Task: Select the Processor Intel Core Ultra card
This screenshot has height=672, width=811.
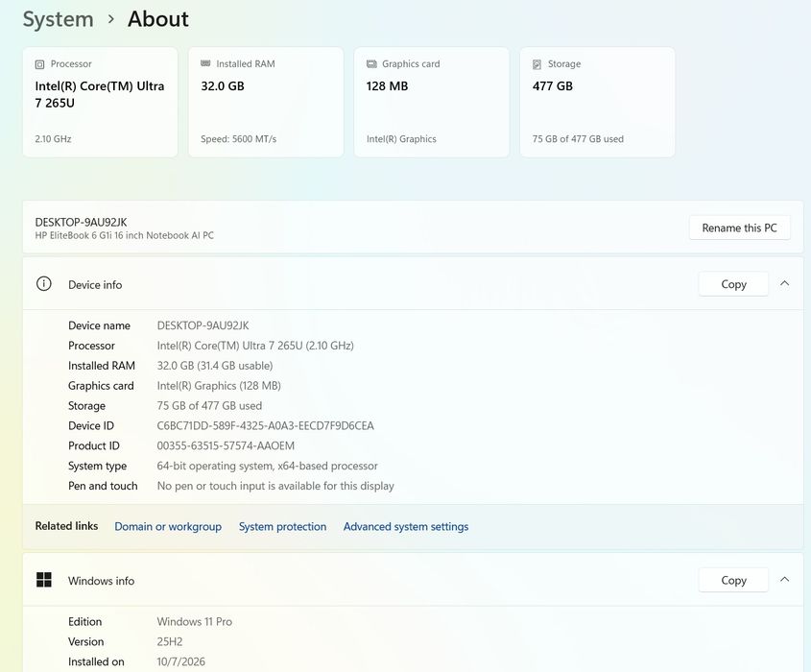Action: click(101, 102)
